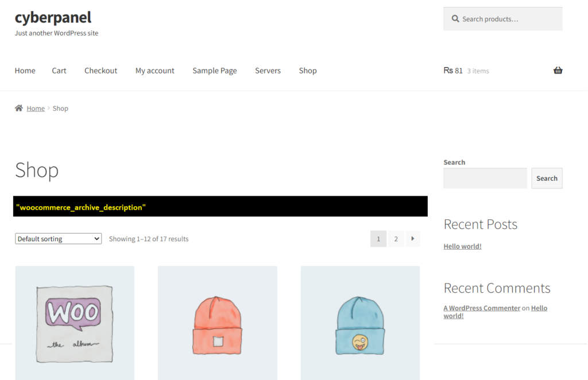Click the Shop page heading
Image resolution: width=588 pixels, height=380 pixels.
tap(37, 170)
